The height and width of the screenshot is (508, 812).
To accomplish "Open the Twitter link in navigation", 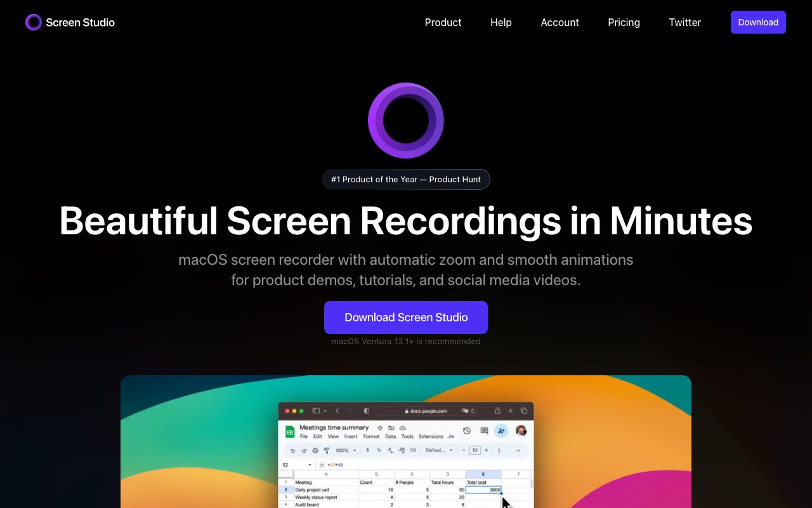I will click(x=684, y=22).
